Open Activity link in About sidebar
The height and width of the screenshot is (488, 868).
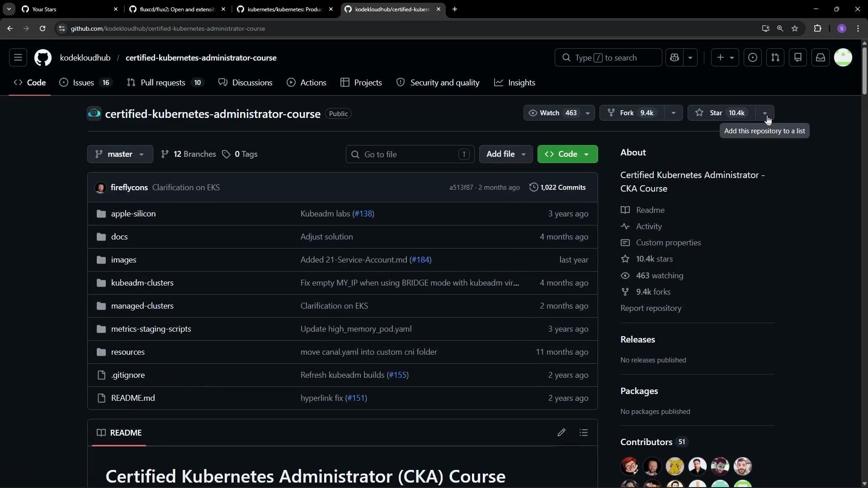pyautogui.click(x=641, y=226)
